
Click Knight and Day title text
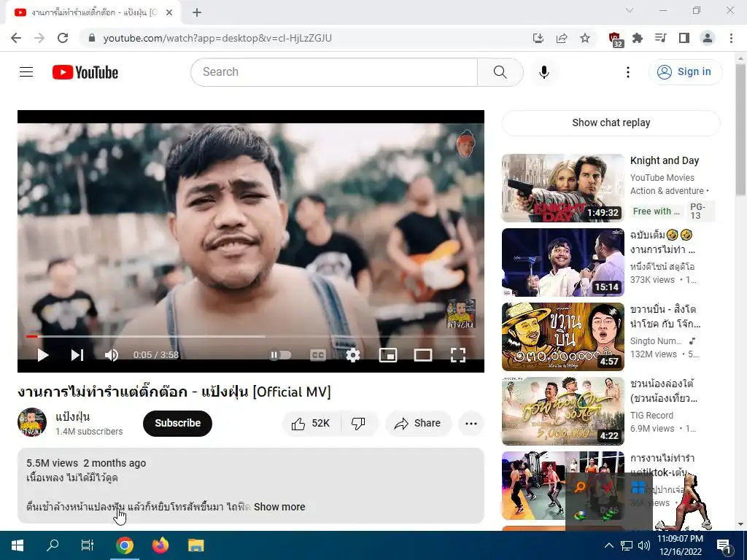tap(665, 160)
